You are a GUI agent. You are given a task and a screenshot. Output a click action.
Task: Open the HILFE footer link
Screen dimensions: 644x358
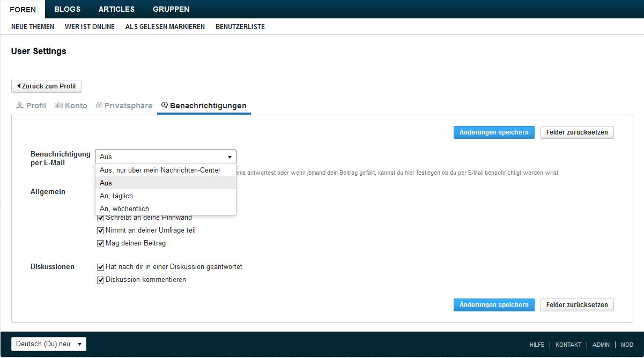[536, 345]
